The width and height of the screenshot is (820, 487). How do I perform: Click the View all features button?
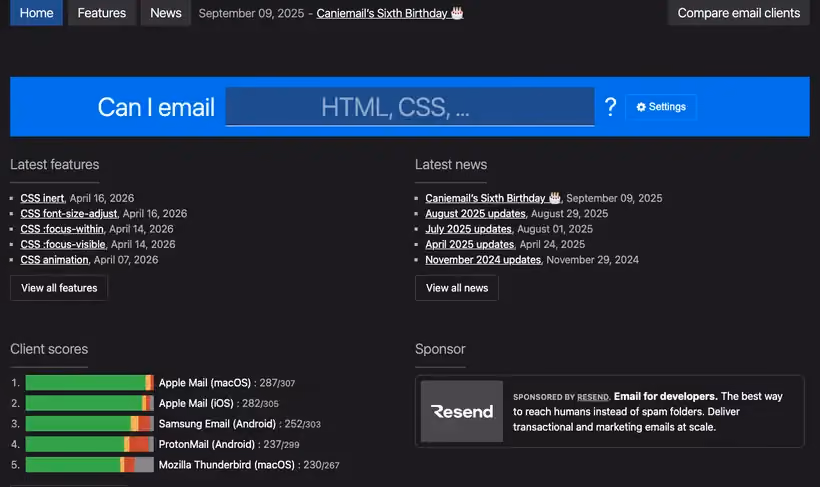pyautogui.click(x=59, y=288)
